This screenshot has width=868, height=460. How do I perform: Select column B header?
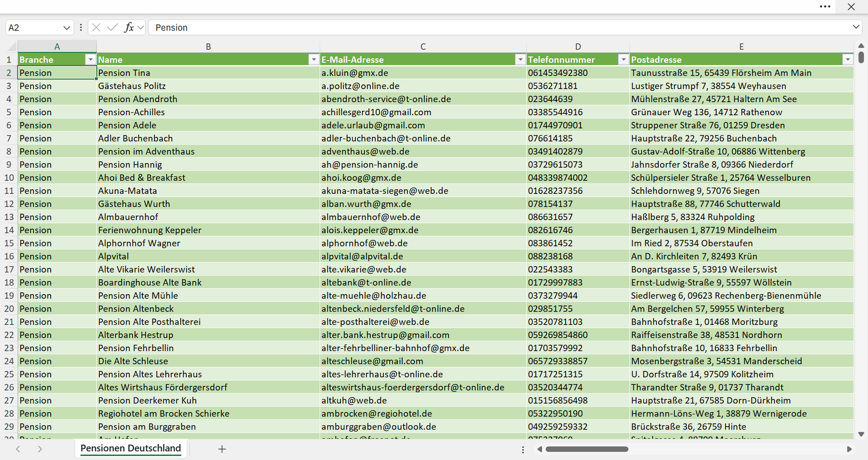[208, 46]
